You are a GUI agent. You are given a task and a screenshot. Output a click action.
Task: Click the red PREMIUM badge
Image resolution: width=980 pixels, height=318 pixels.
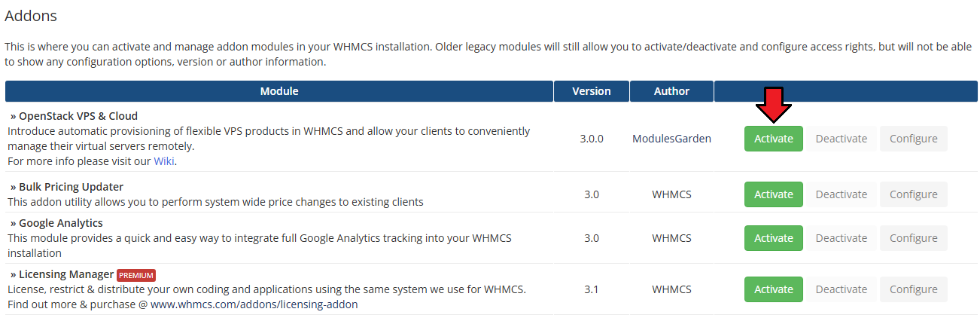point(136,275)
